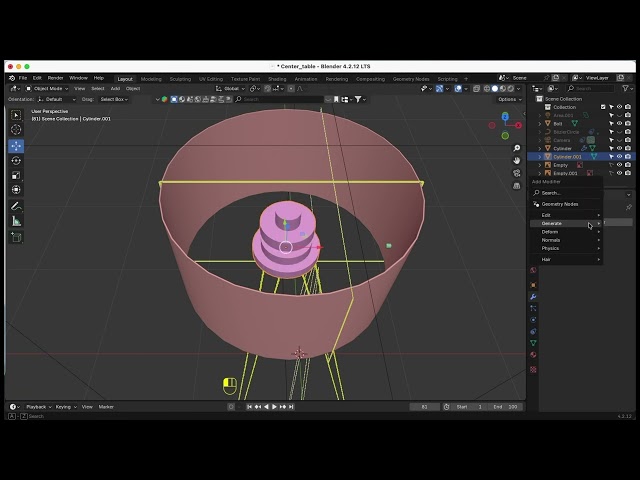
Task: Open the Texture properties checker tab
Action: (x=533, y=369)
